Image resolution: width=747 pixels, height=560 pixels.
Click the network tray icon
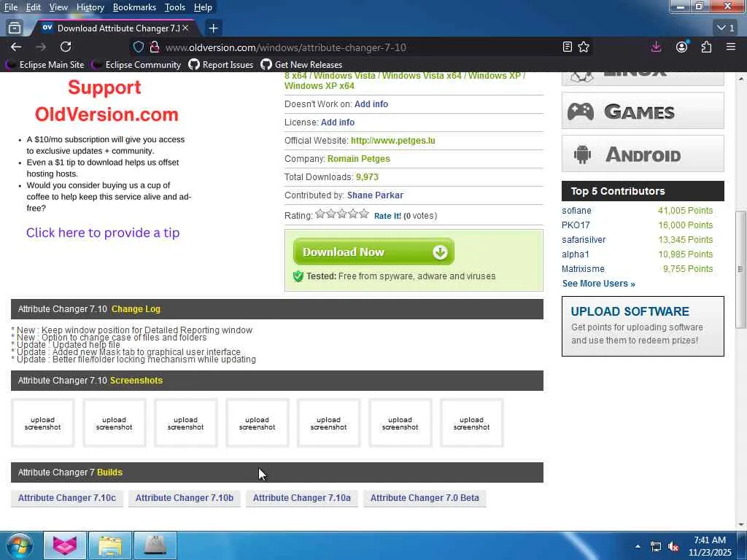coord(656,547)
